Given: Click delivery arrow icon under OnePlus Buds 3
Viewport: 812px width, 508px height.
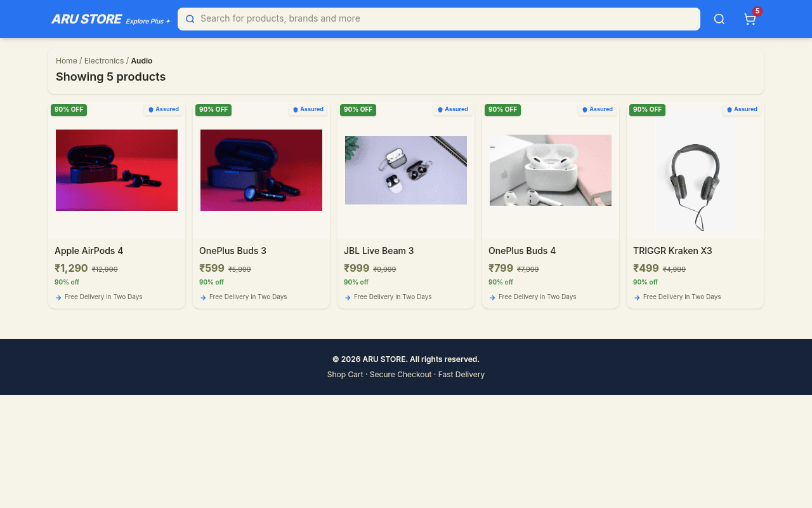Looking at the screenshot, I should click(x=203, y=297).
